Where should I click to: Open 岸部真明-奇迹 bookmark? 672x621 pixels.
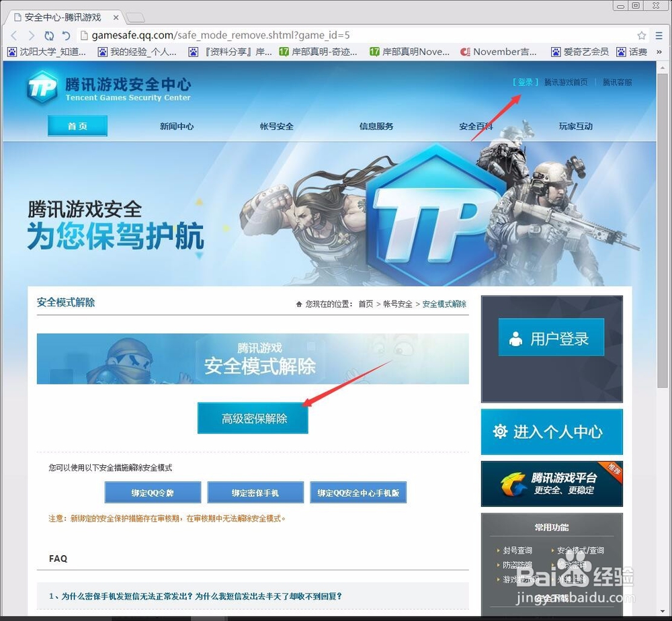[x=318, y=52]
